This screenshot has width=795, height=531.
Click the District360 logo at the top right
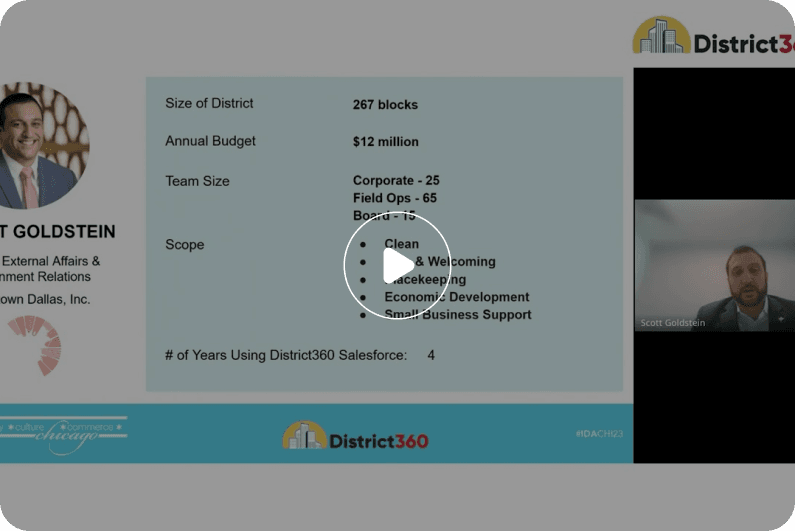[713, 36]
